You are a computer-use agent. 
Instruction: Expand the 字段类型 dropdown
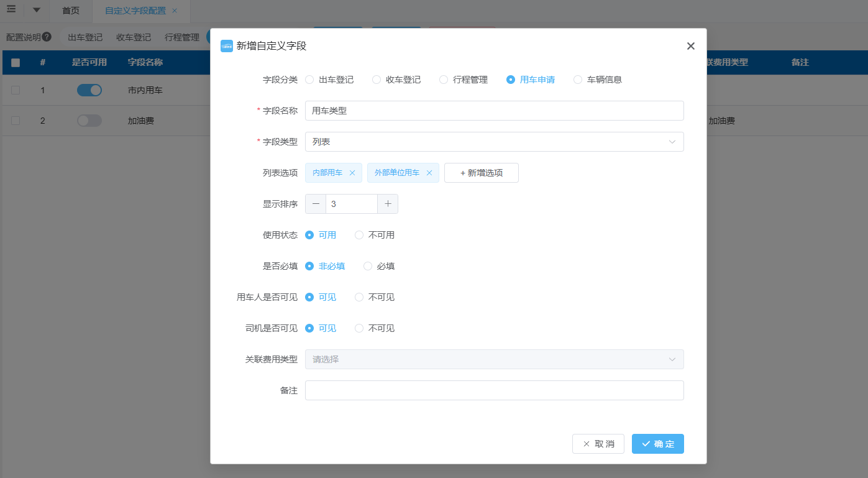pos(494,142)
